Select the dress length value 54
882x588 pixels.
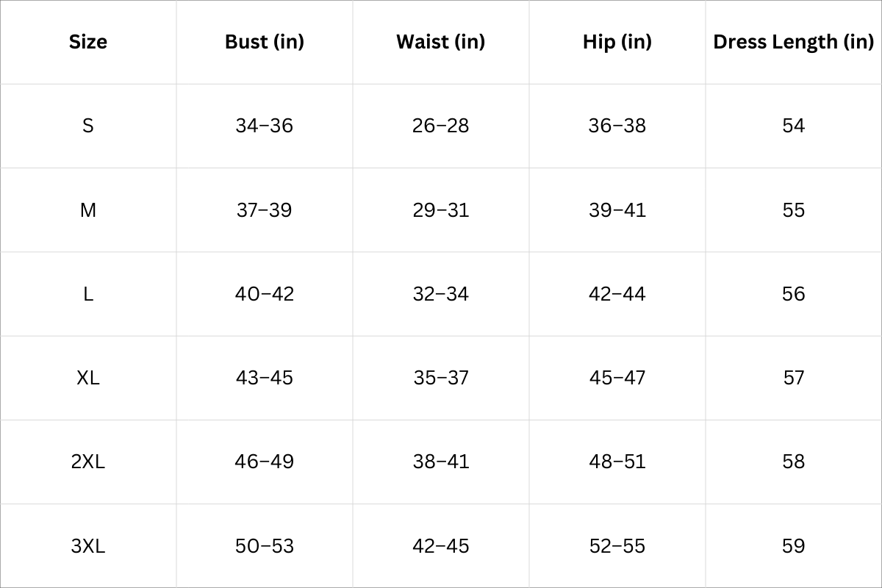(x=794, y=126)
